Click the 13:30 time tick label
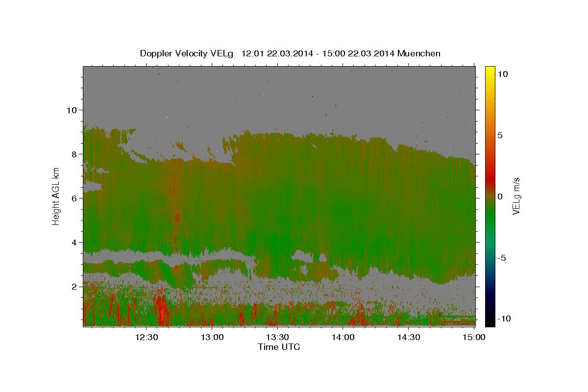 coord(278,337)
